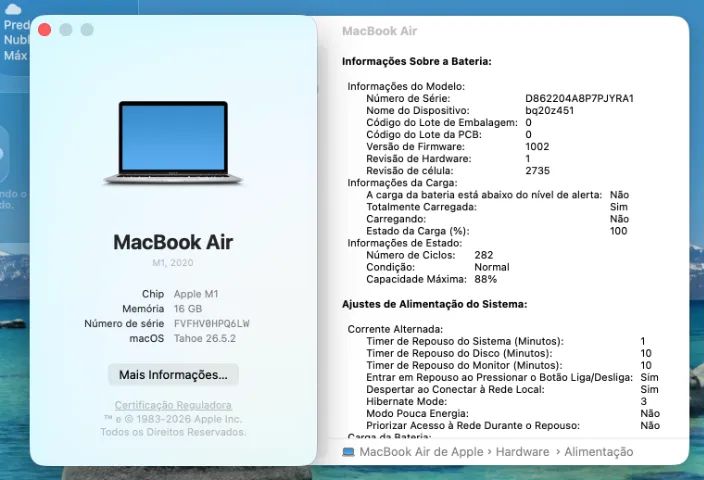Screen dimensions: 704x480
Task: Click the MacBook Air laptop image
Action: point(173,143)
